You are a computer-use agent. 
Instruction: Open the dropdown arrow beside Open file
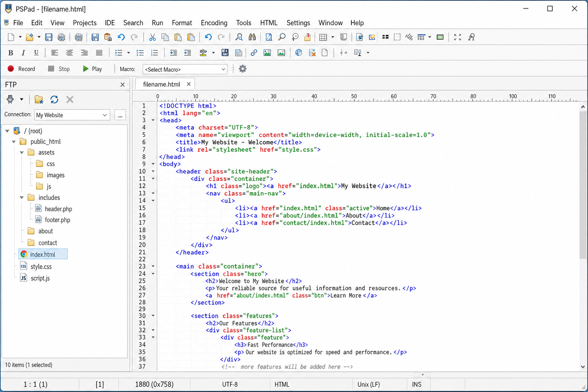(x=39, y=37)
